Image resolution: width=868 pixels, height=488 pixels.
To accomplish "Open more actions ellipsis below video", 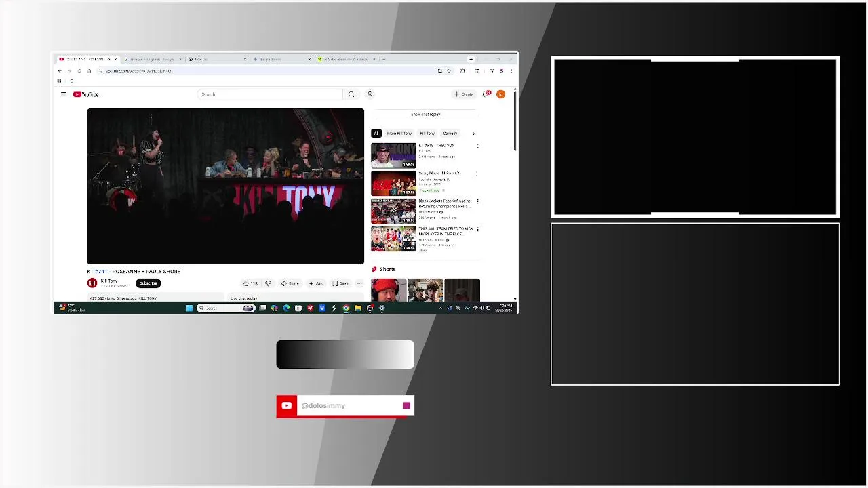I will coord(359,283).
